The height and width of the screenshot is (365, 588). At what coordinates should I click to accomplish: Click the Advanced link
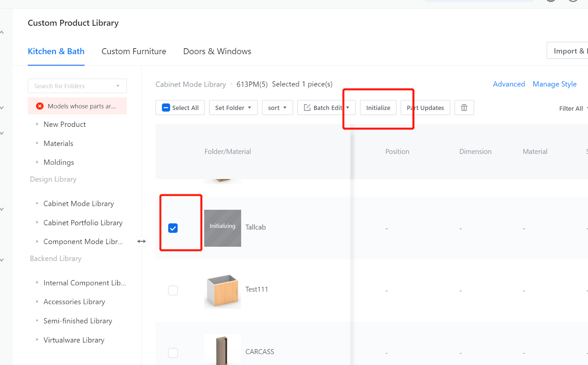[x=509, y=84]
